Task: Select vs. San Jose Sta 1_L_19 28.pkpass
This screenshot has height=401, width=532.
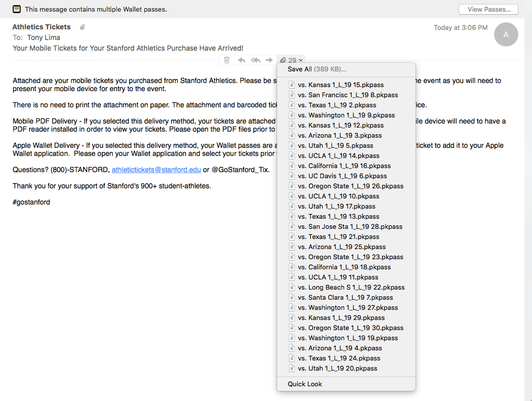Action: [346, 226]
